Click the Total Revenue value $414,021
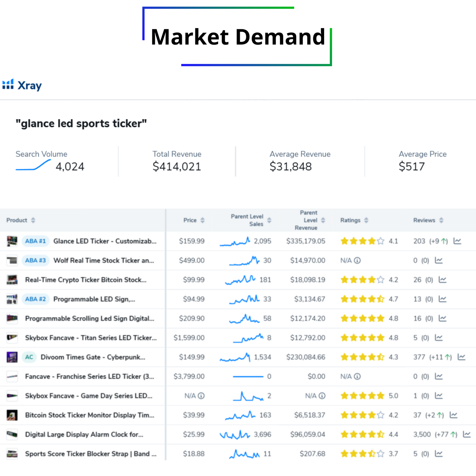Viewport: 476px width, 476px height. click(177, 166)
